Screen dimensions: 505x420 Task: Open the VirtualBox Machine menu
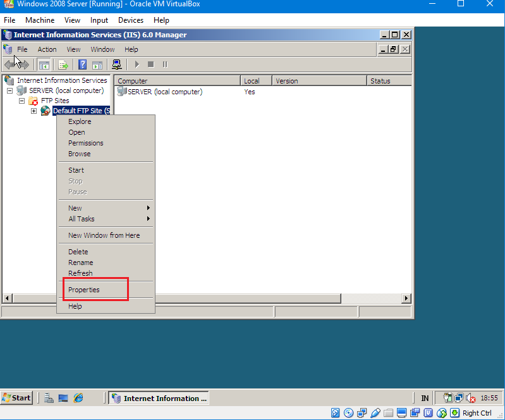point(40,20)
